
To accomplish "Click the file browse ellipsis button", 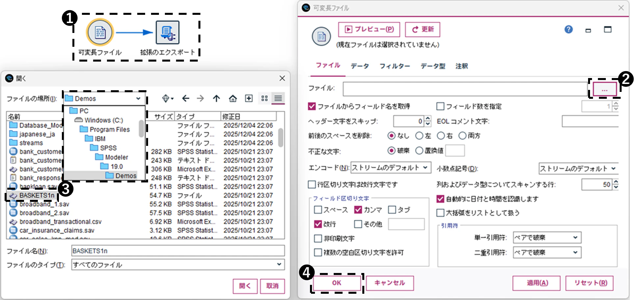I will point(605,89).
